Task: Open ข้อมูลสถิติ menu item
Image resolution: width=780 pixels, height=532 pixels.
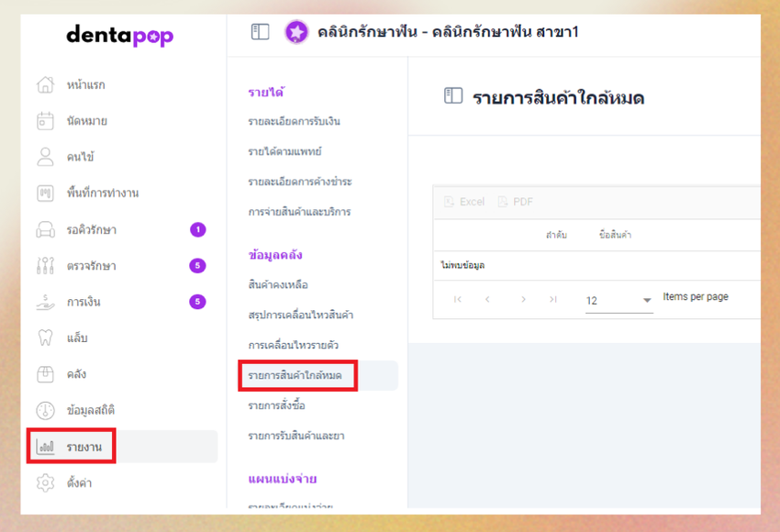Action: [91, 410]
